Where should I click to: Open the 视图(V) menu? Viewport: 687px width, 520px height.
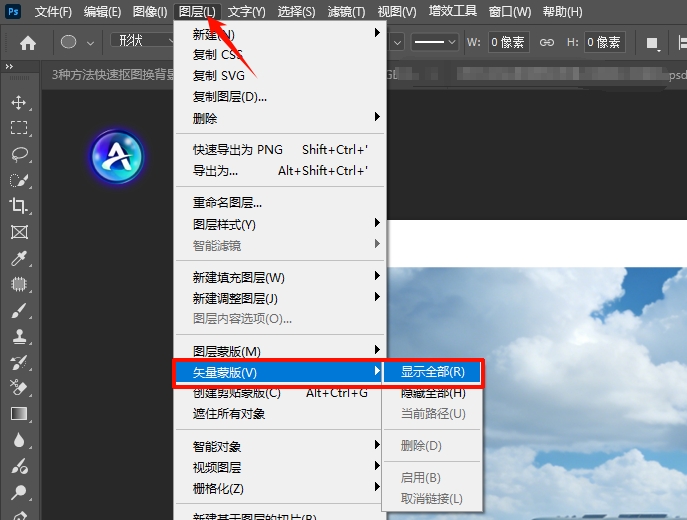[x=397, y=11]
